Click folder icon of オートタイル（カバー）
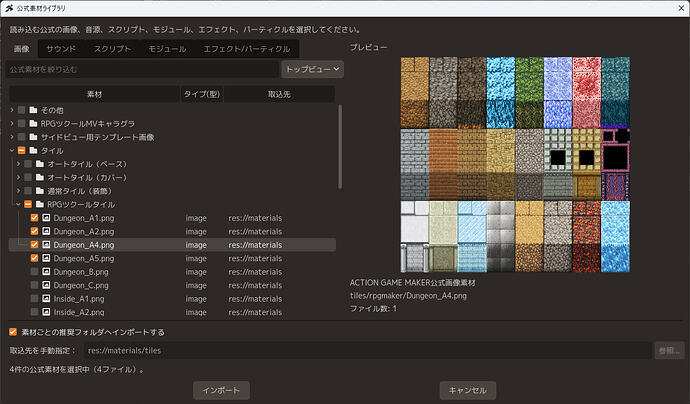This screenshot has height=404, width=690. click(x=40, y=177)
